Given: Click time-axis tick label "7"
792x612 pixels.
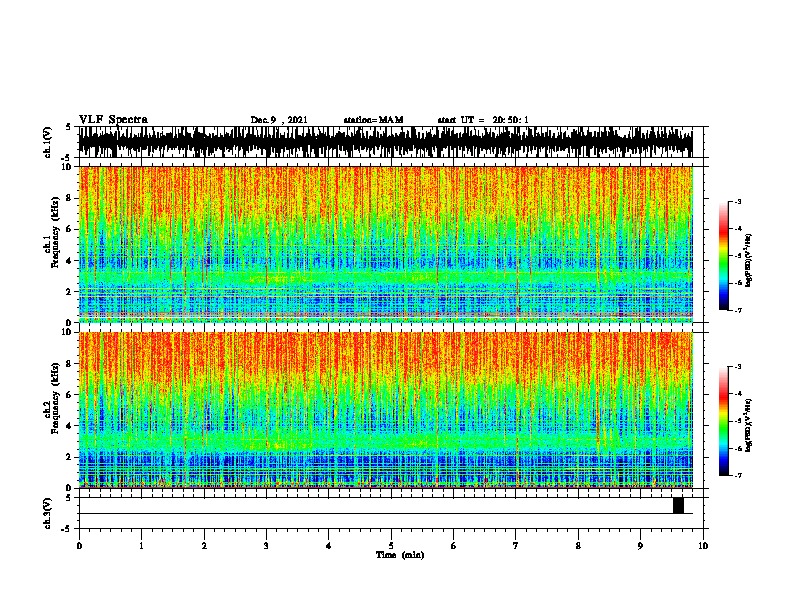Looking at the screenshot, I should [x=516, y=546].
